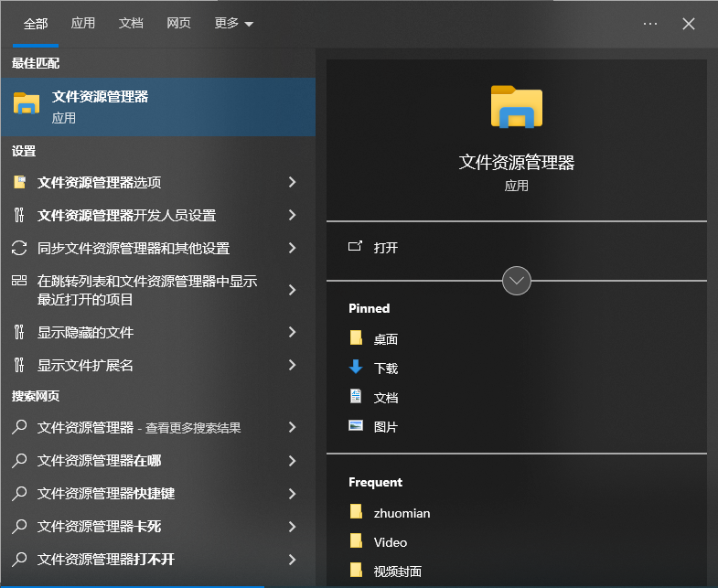This screenshot has width=718, height=588.
Task: Click the jump list icon beside 在跳转列表
Action: click(19, 280)
